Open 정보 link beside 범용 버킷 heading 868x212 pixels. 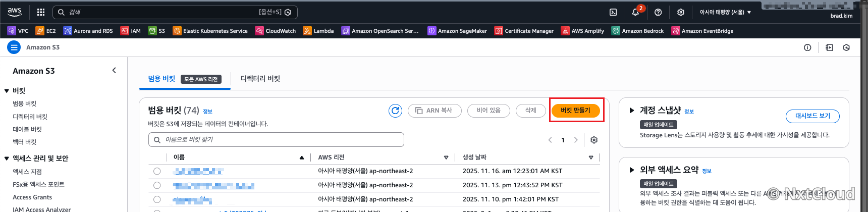point(207,112)
